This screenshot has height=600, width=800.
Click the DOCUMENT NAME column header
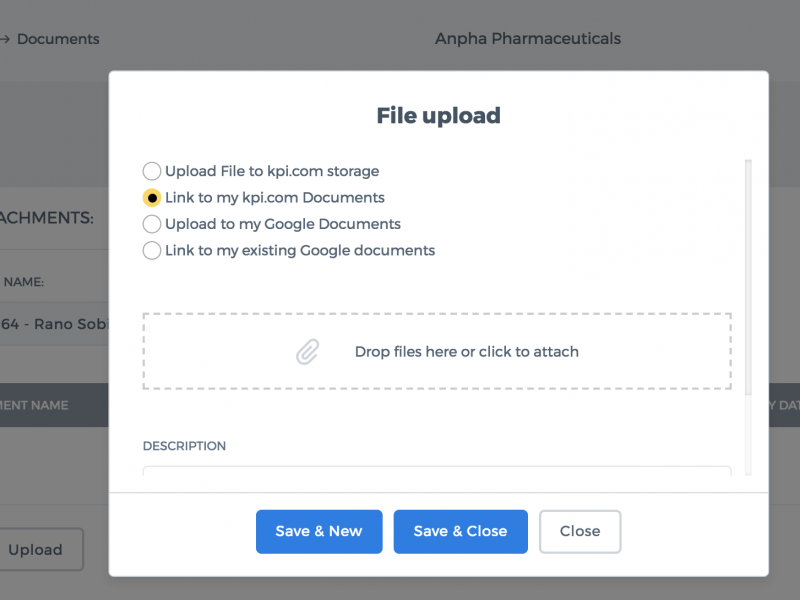point(34,405)
